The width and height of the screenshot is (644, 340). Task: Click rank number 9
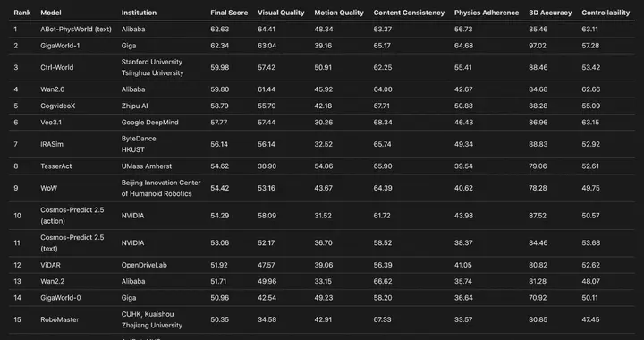[15, 188]
